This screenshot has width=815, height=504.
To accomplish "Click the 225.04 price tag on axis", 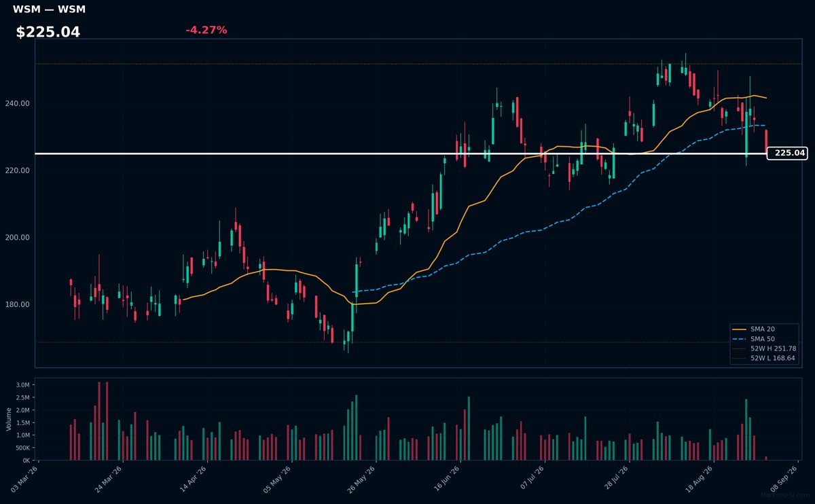I will [x=787, y=154].
